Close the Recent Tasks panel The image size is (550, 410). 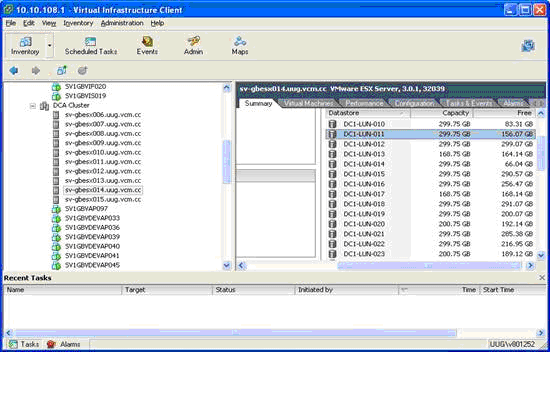coord(542,277)
